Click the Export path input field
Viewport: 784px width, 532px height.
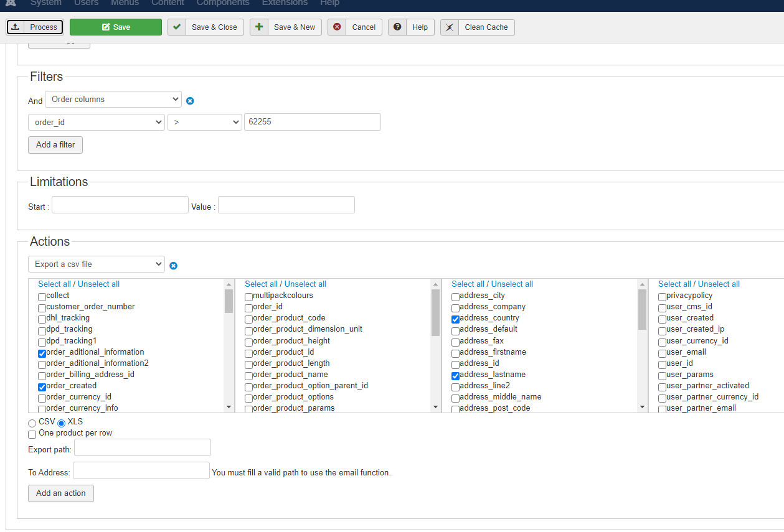click(143, 447)
